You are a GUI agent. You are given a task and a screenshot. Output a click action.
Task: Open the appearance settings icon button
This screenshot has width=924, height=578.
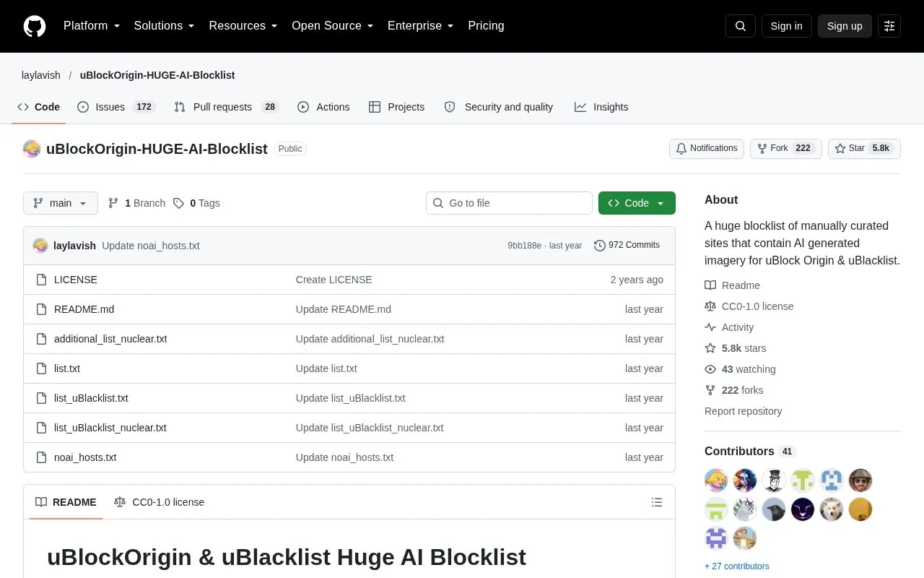click(x=889, y=26)
